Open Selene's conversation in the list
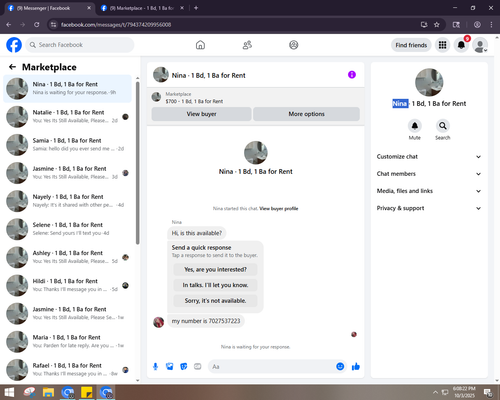Image resolution: width=500 pixels, height=400 pixels. (67, 229)
